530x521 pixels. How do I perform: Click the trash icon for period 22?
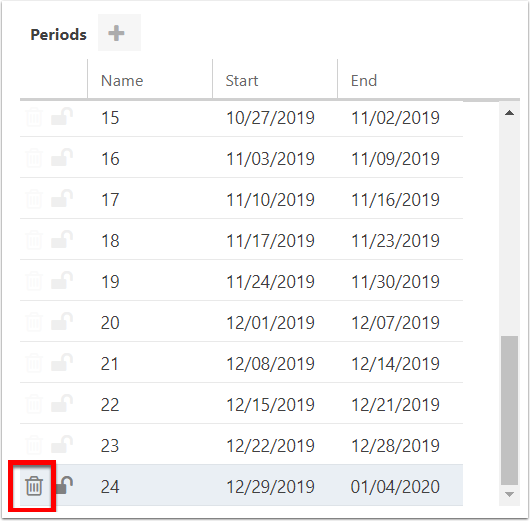[34, 404]
